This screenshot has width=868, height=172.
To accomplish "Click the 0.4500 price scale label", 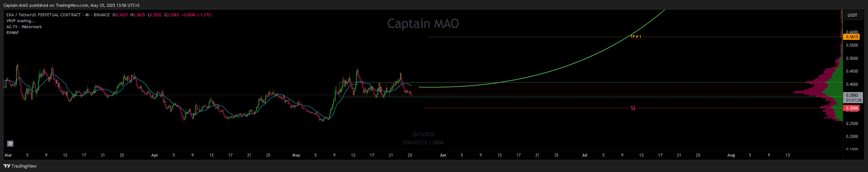I will point(852,71).
